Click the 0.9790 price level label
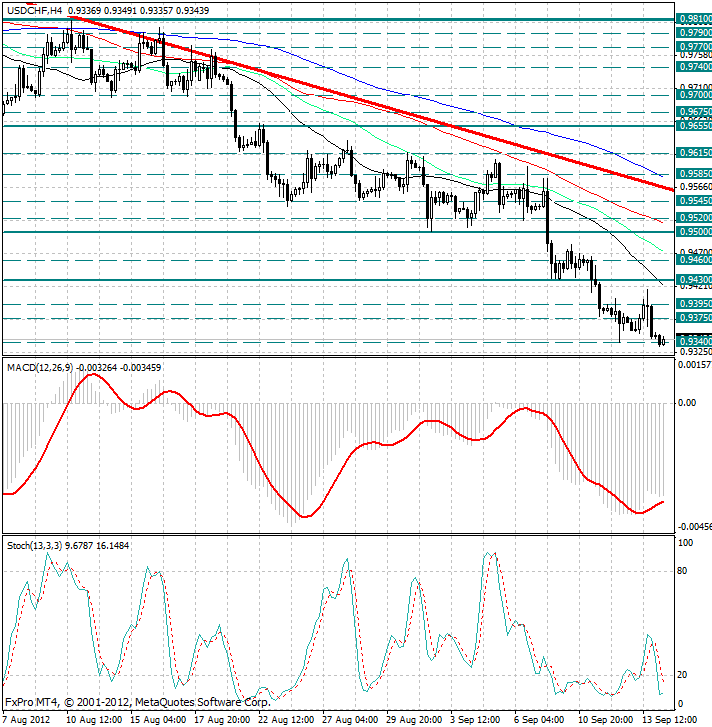Screen dimensions: 712x727 [x=694, y=33]
